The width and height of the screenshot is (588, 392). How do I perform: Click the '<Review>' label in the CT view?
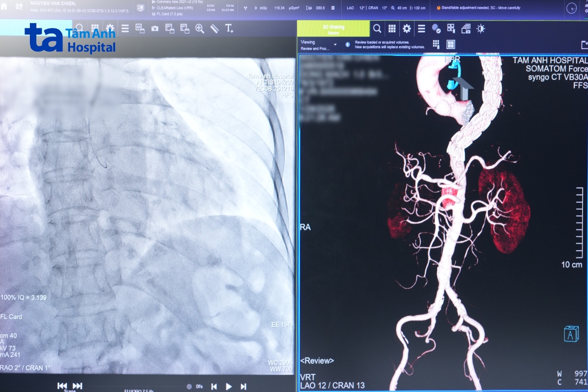[x=317, y=361]
